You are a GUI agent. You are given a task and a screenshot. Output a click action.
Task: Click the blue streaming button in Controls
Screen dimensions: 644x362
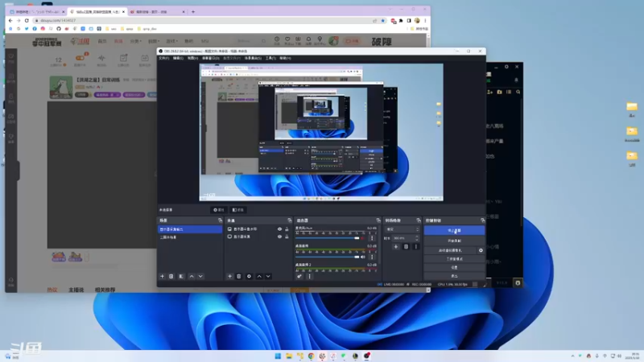[454, 231]
